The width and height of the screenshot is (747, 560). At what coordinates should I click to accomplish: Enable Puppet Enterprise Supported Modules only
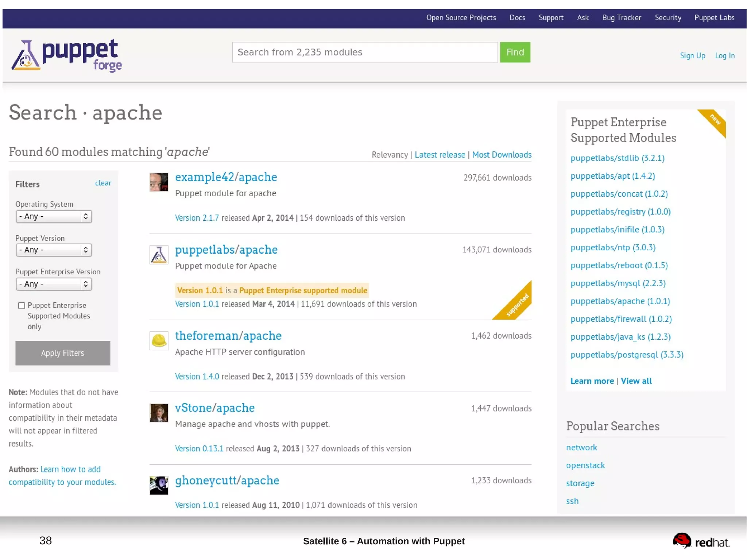pyautogui.click(x=22, y=305)
